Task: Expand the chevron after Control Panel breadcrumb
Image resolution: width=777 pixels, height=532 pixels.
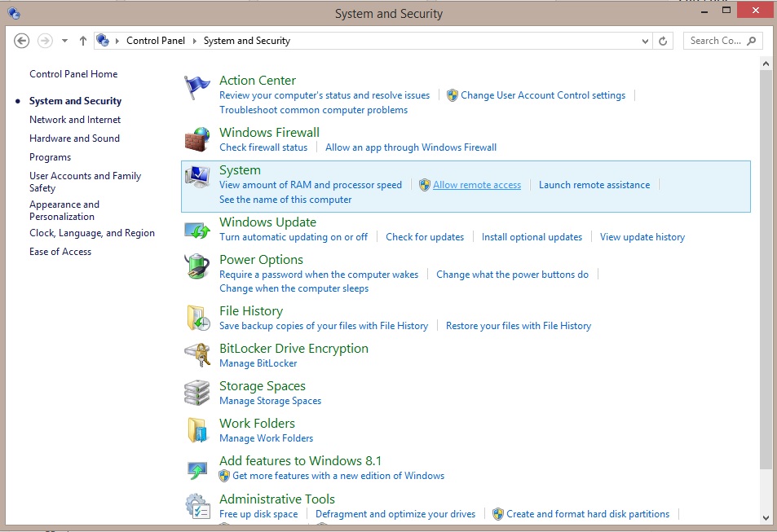Action: point(194,41)
